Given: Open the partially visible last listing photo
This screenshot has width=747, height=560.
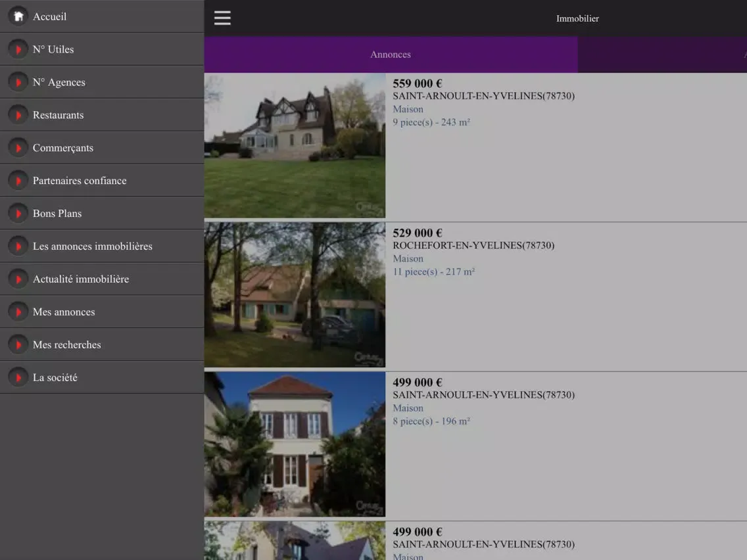Looking at the screenshot, I should (x=295, y=541).
